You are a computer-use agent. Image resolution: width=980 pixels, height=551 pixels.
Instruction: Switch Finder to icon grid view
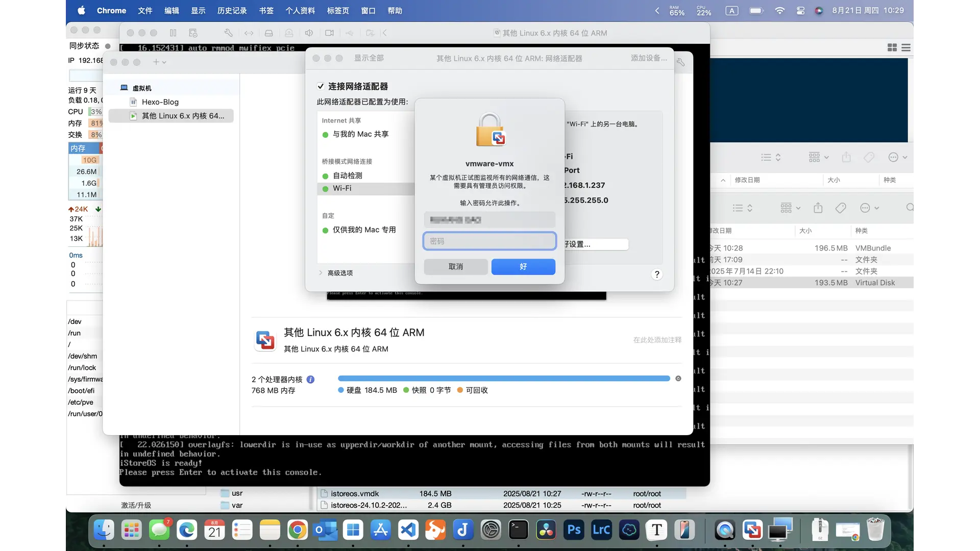click(892, 47)
